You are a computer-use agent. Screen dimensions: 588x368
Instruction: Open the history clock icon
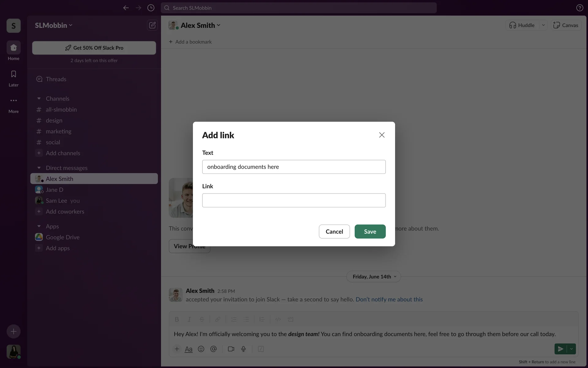(x=151, y=8)
